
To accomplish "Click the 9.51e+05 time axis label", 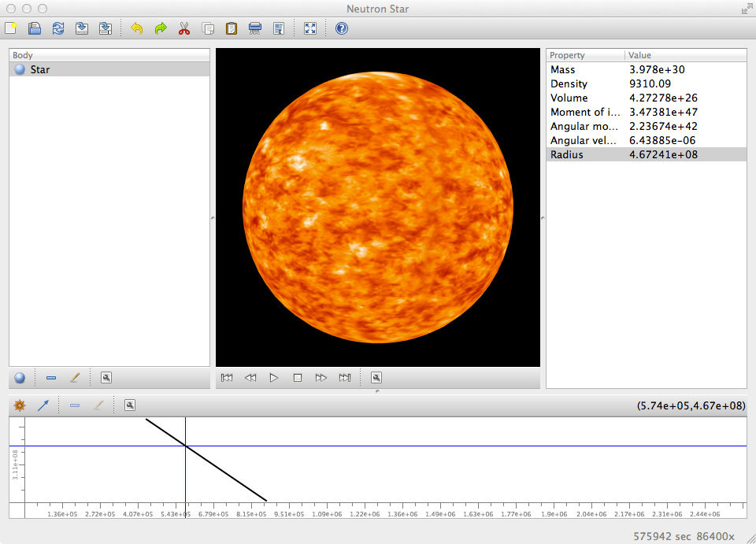I will point(289,514).
